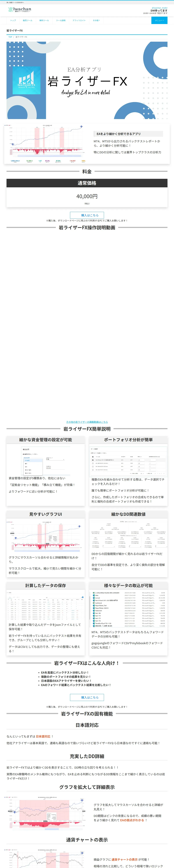Screen dimensions: 174x868
Task: Click 購入はこちら button below こんな人向け list
Action: (87, 697)
